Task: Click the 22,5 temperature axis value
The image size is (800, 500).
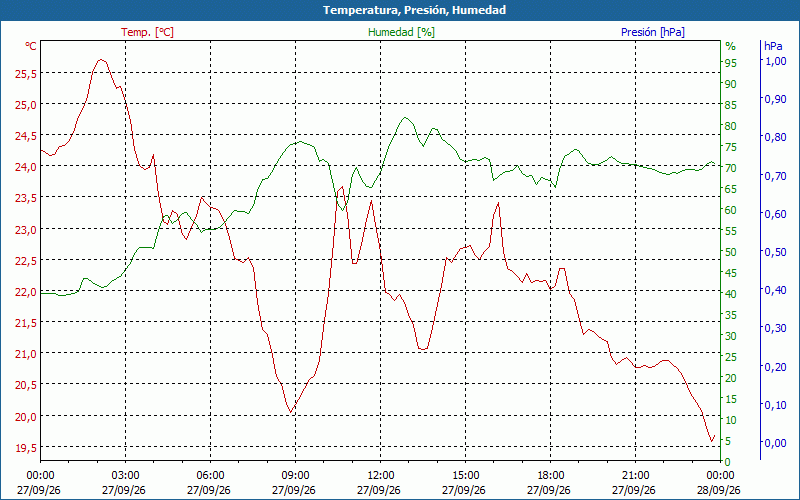Action: coord(26,261)
